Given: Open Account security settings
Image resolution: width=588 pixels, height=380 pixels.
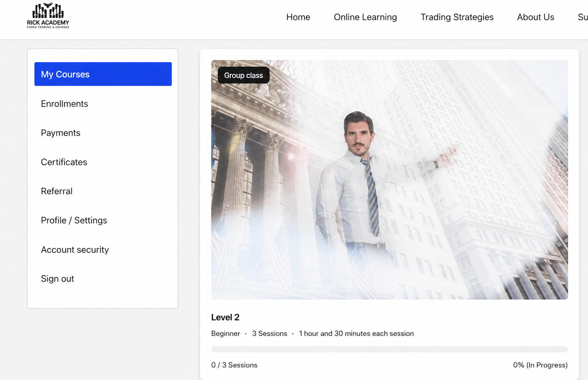Looking at the screenshot, I should 75,250.
